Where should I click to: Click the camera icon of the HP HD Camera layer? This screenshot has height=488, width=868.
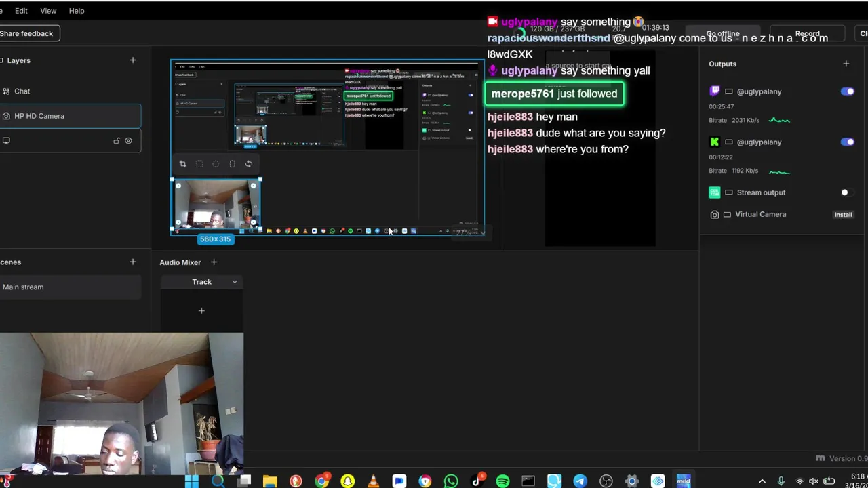(x=6, y=116)
